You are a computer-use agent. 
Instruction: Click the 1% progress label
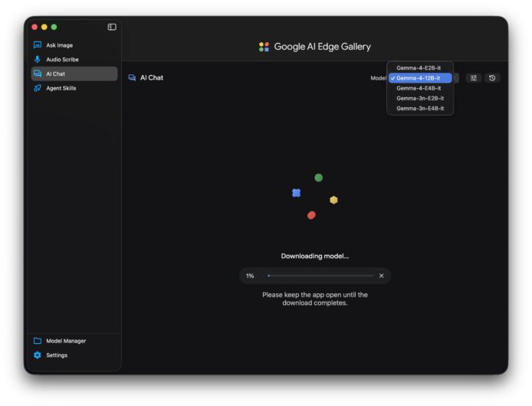pyautogui.click(x=250, y=276)
